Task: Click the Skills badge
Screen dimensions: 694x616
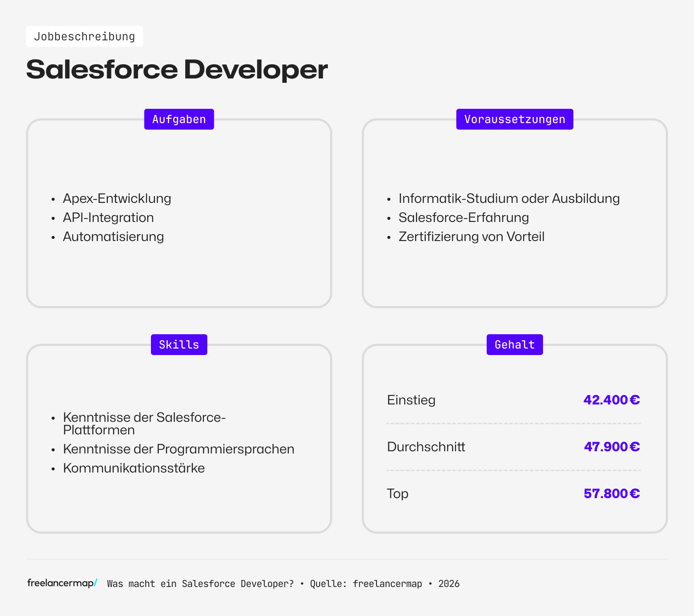Action: (179, 344)
